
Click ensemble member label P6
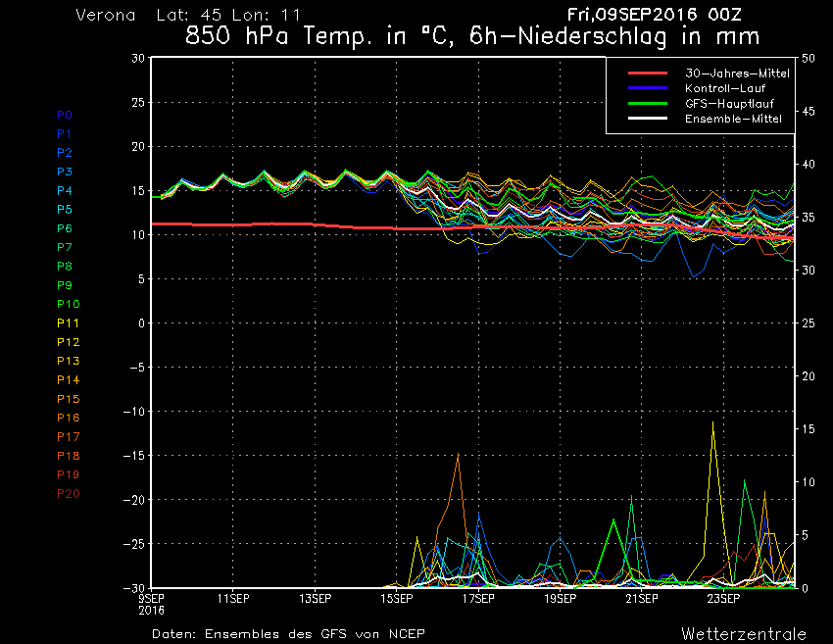pyautogui.click(x=65, y=228)
